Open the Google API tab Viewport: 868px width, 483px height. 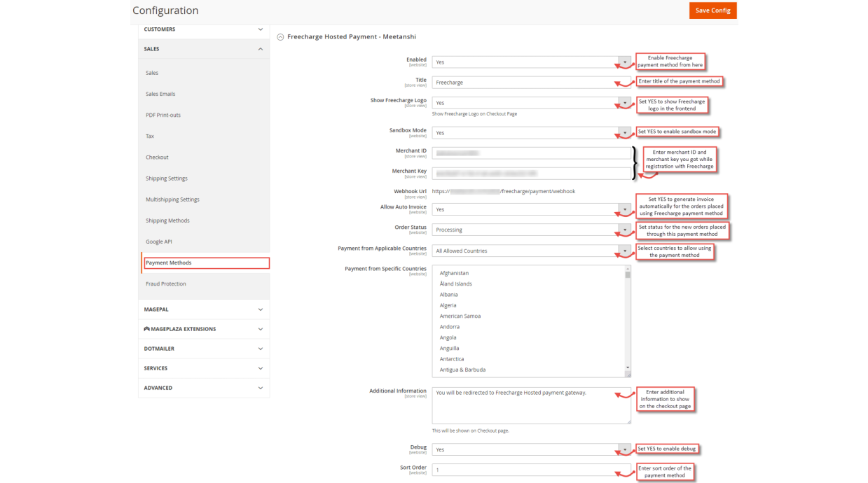coord(159,241)
